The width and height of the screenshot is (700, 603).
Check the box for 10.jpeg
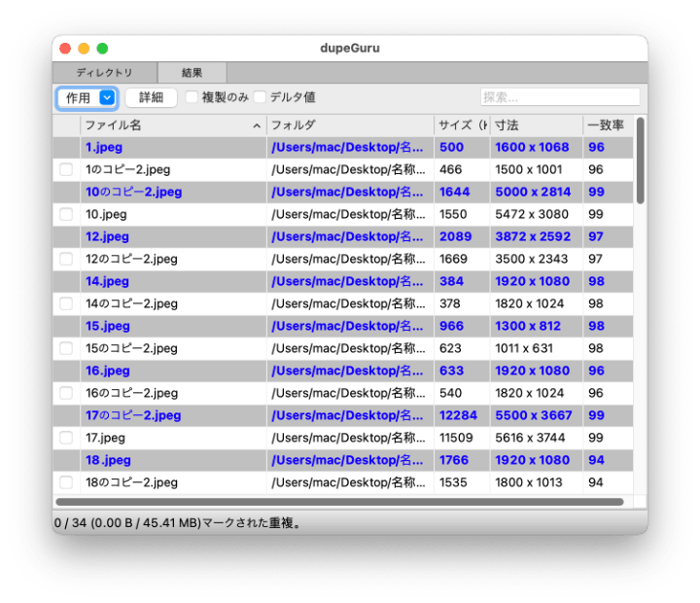click(66, 214)
